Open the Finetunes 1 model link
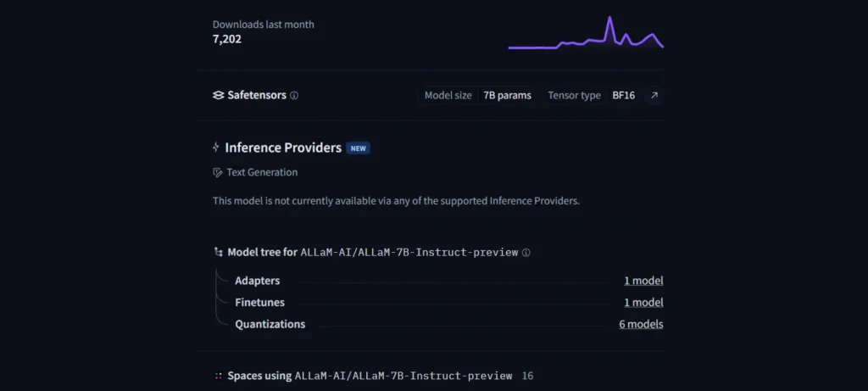The height and width of the screenshot is (391, 868). (643, 303)
